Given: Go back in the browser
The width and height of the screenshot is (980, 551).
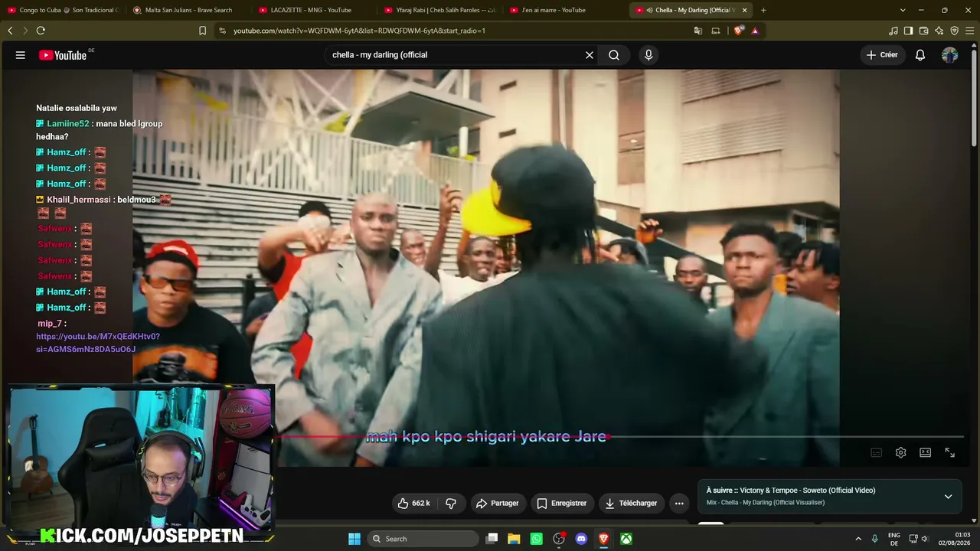Looking at the screenshot, I should (x=10, y=31).
